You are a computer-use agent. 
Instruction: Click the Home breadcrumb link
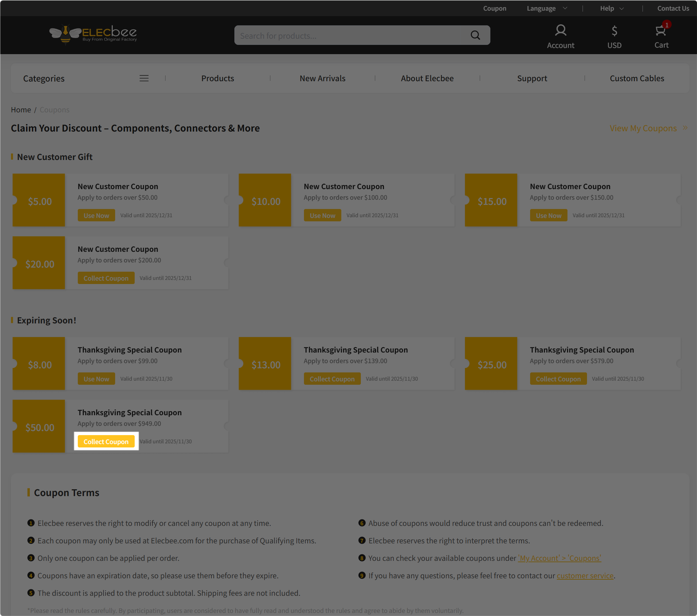(x=21, y=110)
